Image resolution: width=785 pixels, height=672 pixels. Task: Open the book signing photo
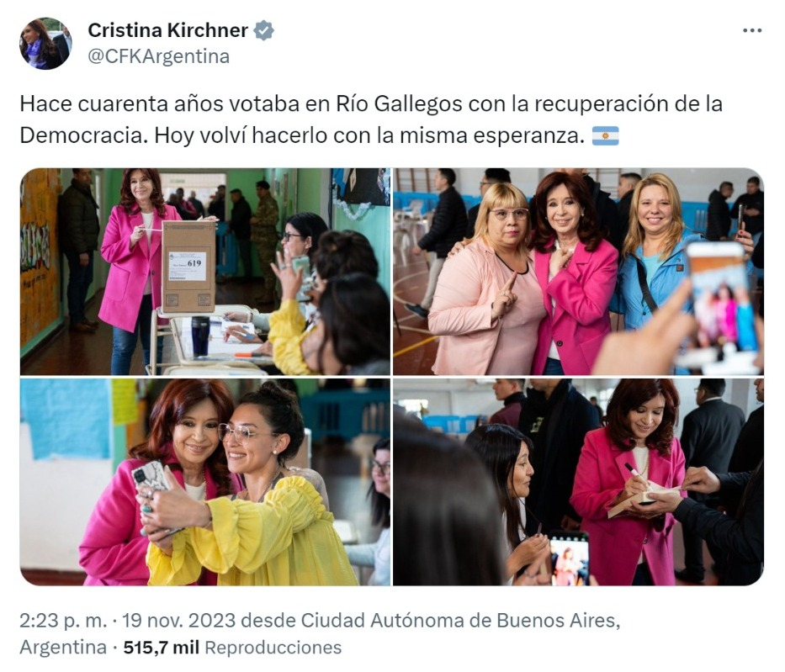click(578, 482)
